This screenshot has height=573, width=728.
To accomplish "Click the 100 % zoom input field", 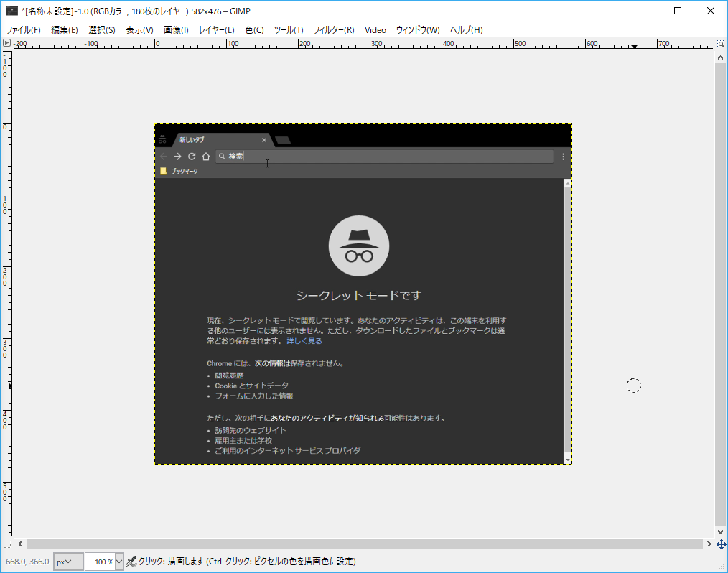I will click(x=100, y=562).
